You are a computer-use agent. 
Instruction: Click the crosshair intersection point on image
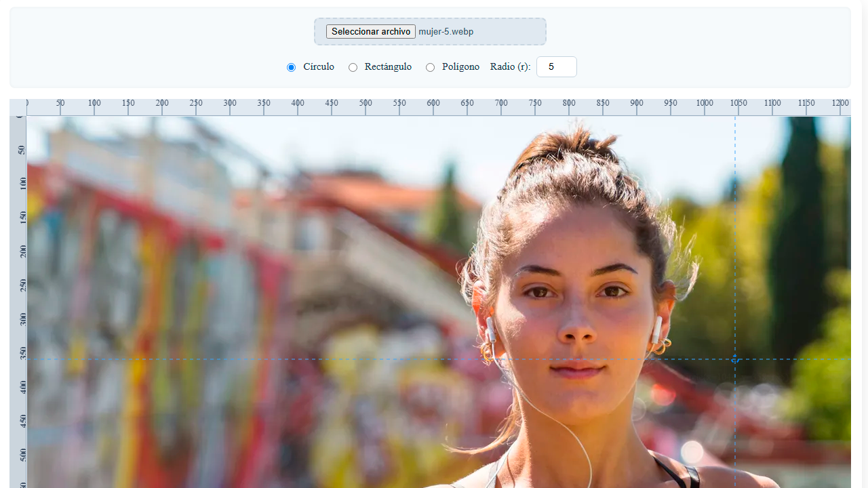pos(735,359)
